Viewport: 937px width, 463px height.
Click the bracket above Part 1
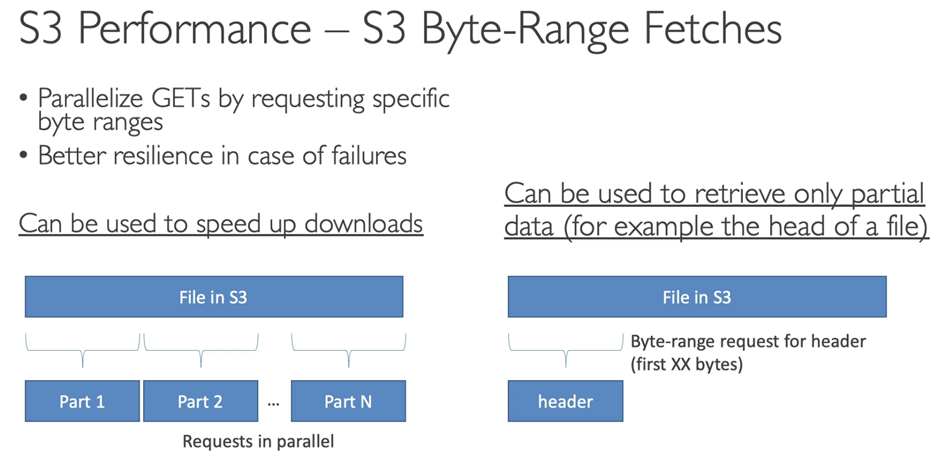(82, 349)
